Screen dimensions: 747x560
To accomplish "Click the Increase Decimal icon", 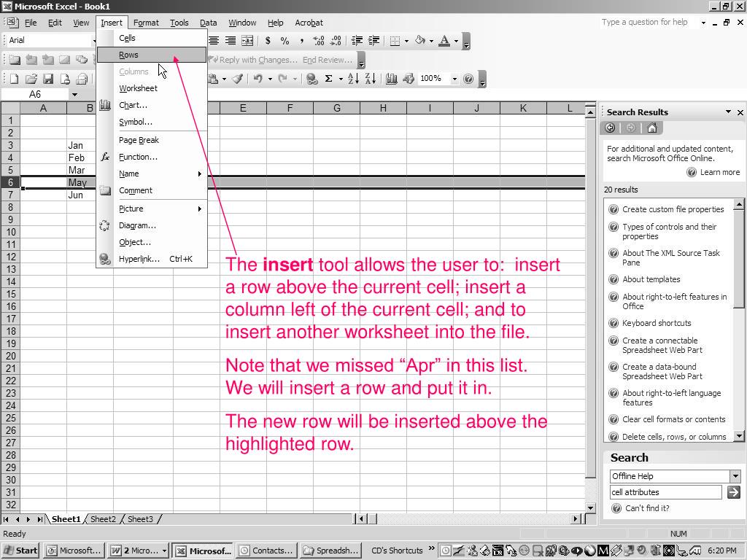I will 319,41.
